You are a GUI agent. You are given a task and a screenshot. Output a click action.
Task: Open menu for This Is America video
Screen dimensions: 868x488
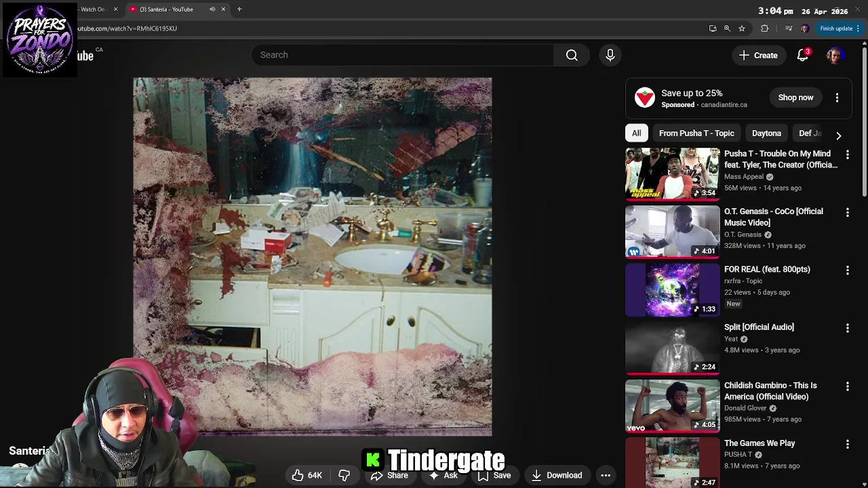click(847, 386)
